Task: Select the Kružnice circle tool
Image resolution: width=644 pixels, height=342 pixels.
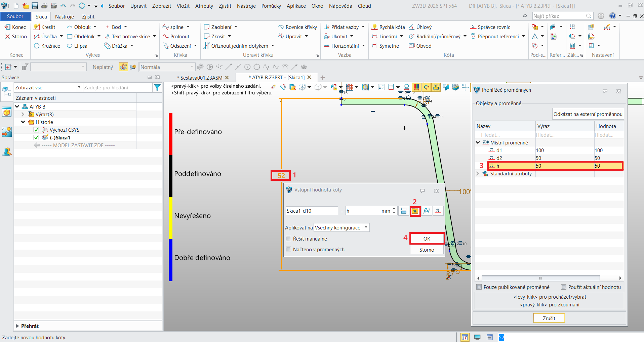Action: click(x=47, y=46)
